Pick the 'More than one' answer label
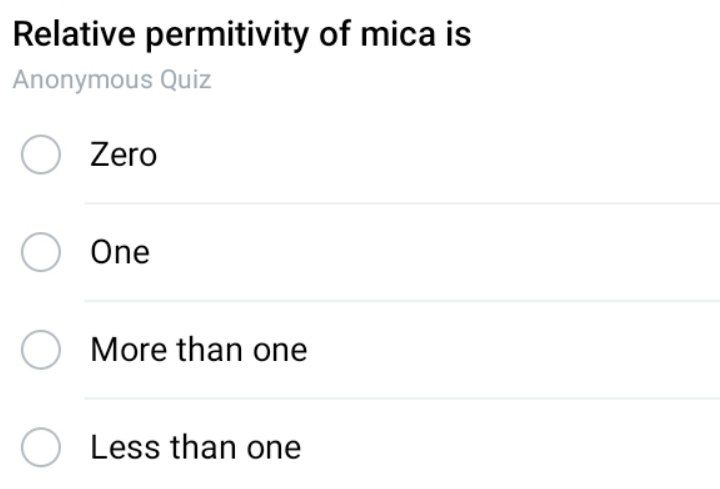 click(x=199, y=350)
